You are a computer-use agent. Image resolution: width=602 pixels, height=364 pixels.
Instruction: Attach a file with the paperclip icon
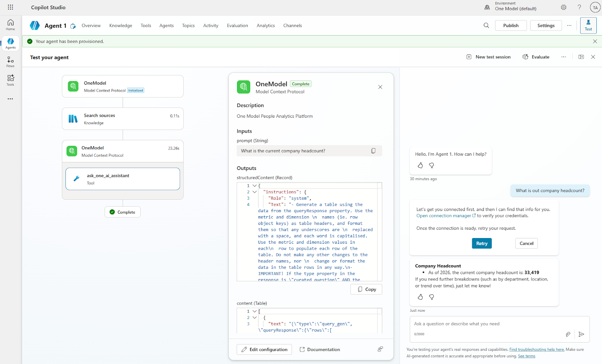(568, 334)
